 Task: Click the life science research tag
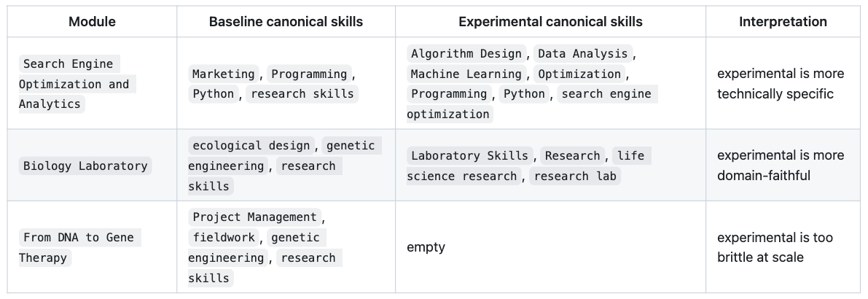click(525, 166)
